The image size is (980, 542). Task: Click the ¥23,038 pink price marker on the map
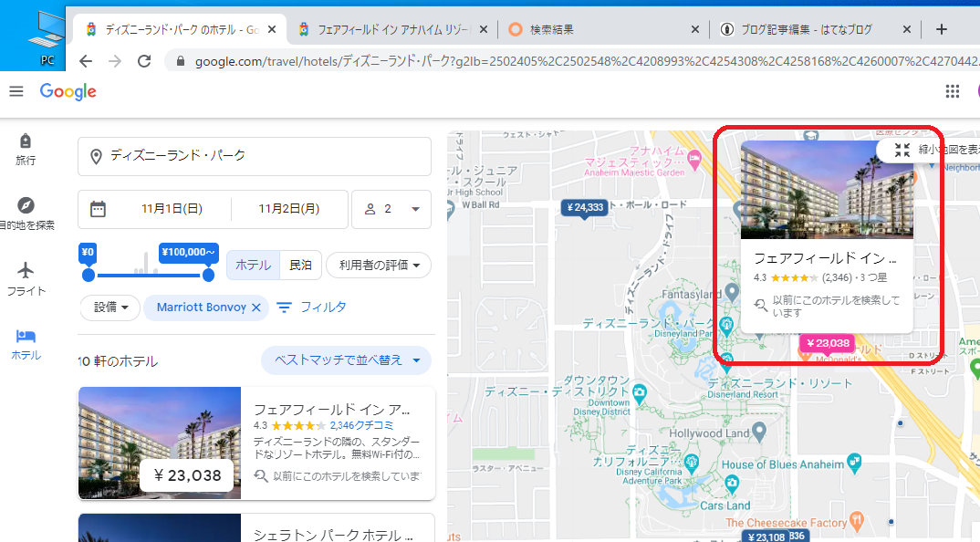pos(828,344)
